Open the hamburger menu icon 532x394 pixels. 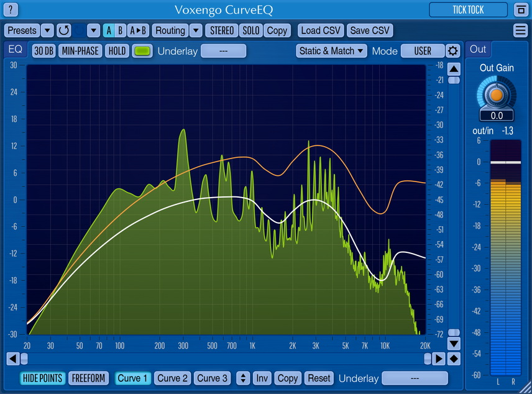click(520, 30)
